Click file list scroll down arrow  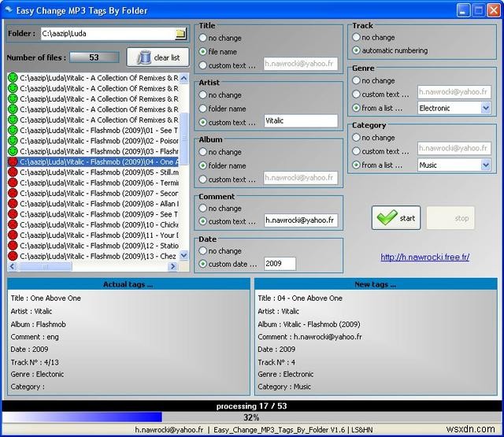tap(183, 255)
